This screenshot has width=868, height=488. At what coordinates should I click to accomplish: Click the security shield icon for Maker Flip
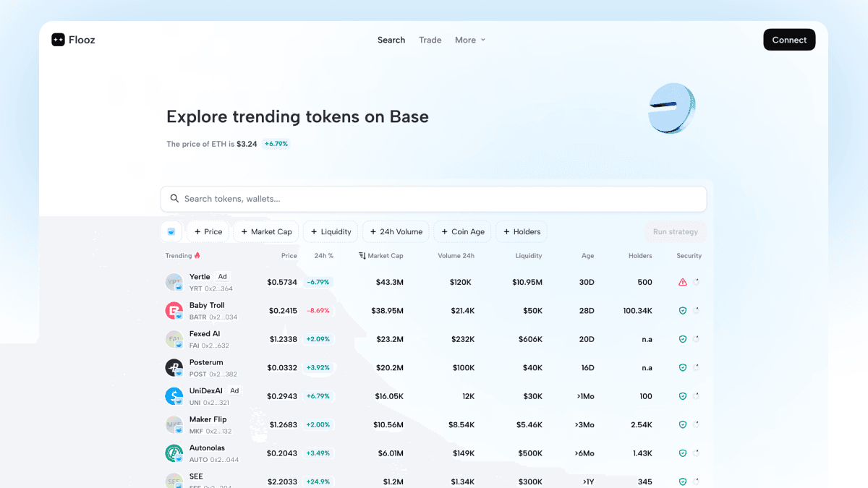click(x=681, y=424)
